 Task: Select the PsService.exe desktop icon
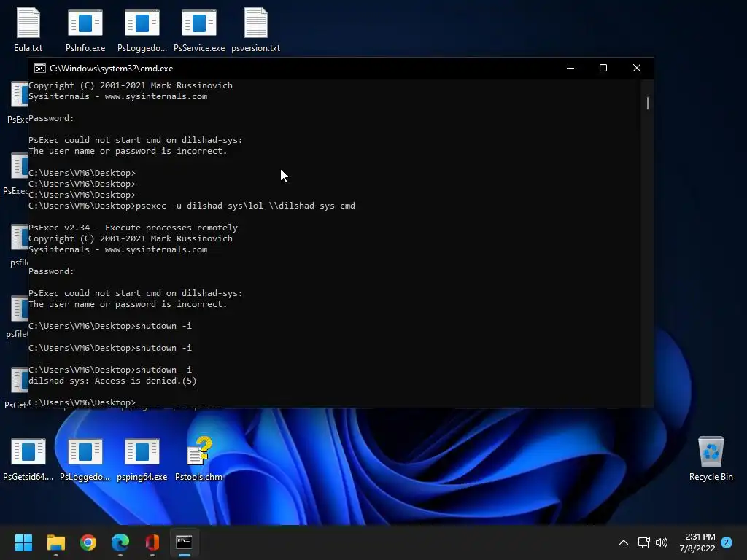[x=199, y=29]
